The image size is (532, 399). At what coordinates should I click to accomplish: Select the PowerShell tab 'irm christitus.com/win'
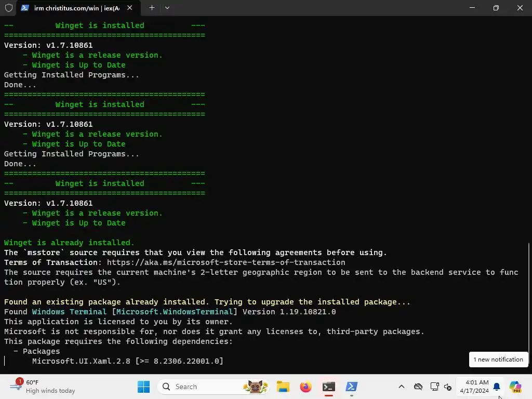pyautogui.click(x=79, y=8)
